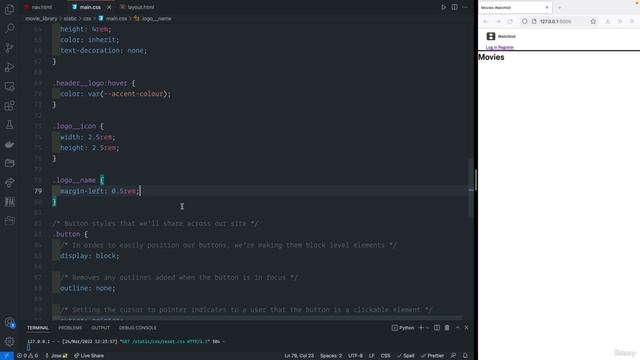
Task: Change indentation via Spaces: 2
Action: [x=331, y=356]
